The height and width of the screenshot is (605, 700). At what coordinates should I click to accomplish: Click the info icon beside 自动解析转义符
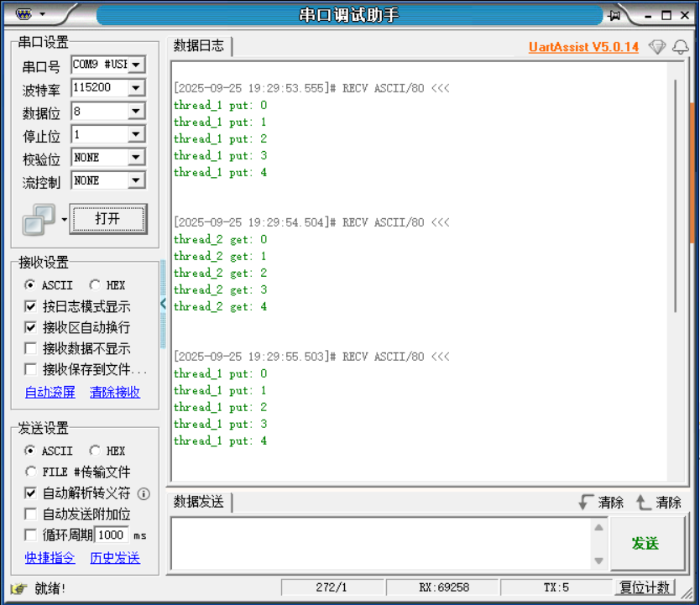[144, 493]
